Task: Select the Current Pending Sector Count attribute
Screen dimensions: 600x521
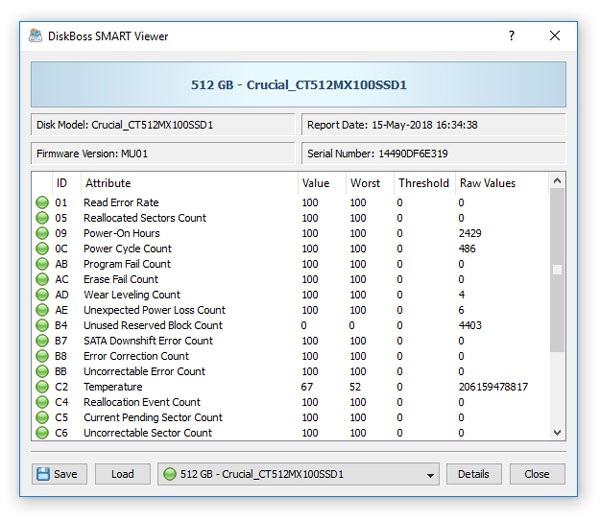Action: [153, 417]
